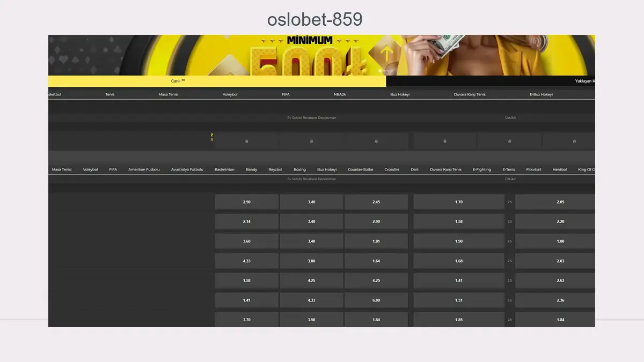Open the Counter-Strike betting category
This screenshot has height=362, width=644.
point(360,169)
